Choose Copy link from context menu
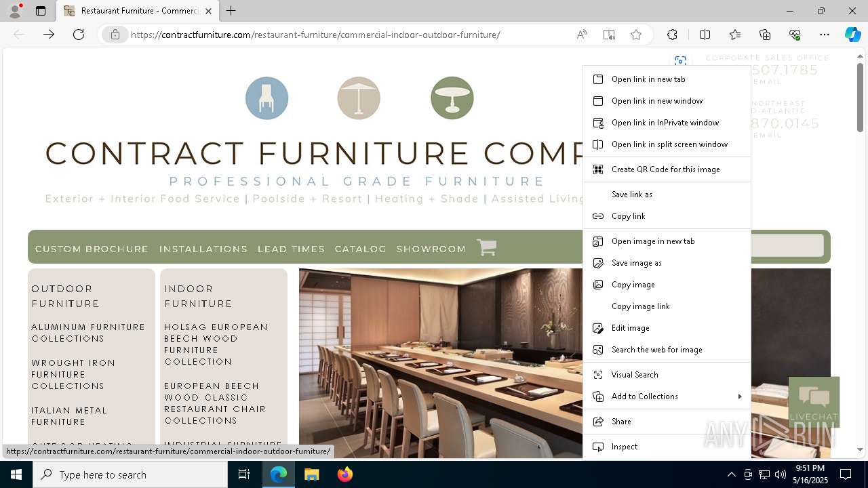Viewport: 868px width, 488px height. (x=667, y=216)
